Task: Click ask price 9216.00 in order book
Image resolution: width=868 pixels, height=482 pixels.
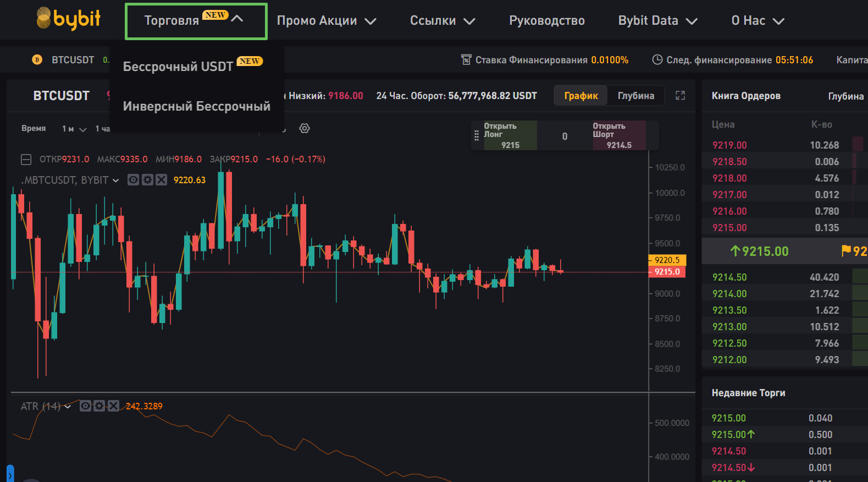Action: (729, 211)
